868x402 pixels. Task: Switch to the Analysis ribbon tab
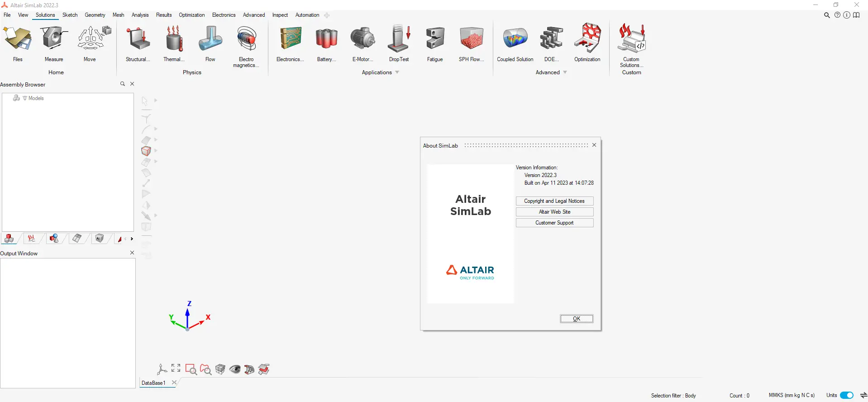tap(140, 15)
